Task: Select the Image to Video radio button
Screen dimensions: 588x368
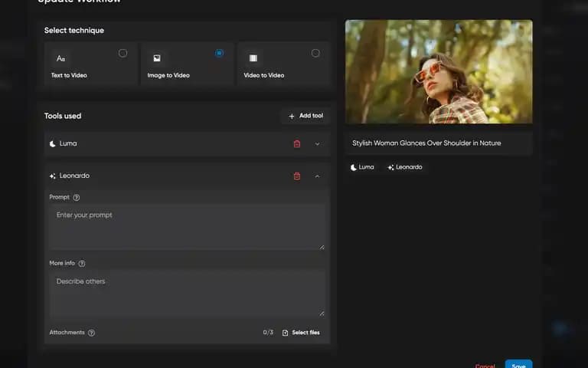Action: (x=220, y=53)
